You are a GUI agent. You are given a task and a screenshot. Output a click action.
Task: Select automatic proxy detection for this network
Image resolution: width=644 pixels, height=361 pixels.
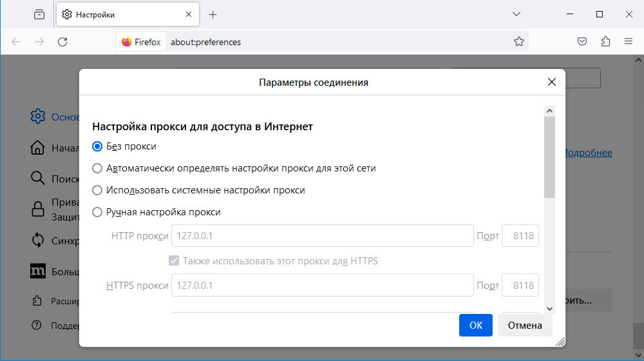[x=97, y=168]
